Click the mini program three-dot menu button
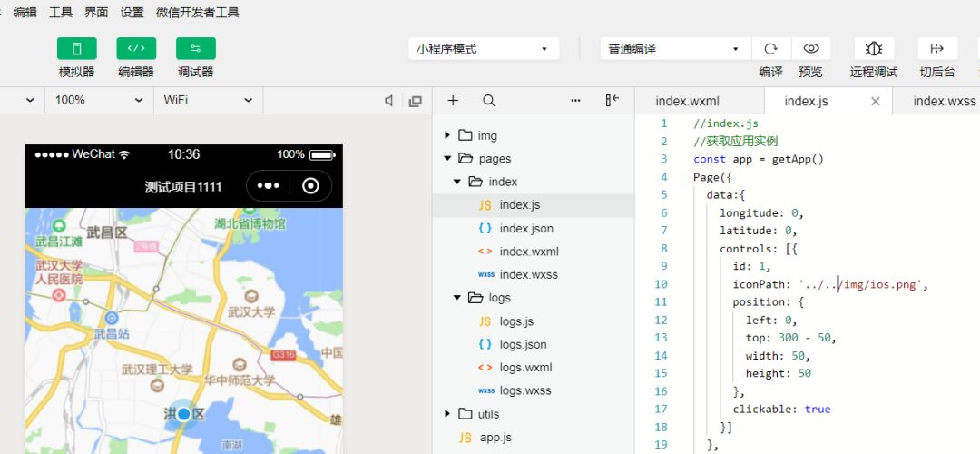 tap(268, 186)
